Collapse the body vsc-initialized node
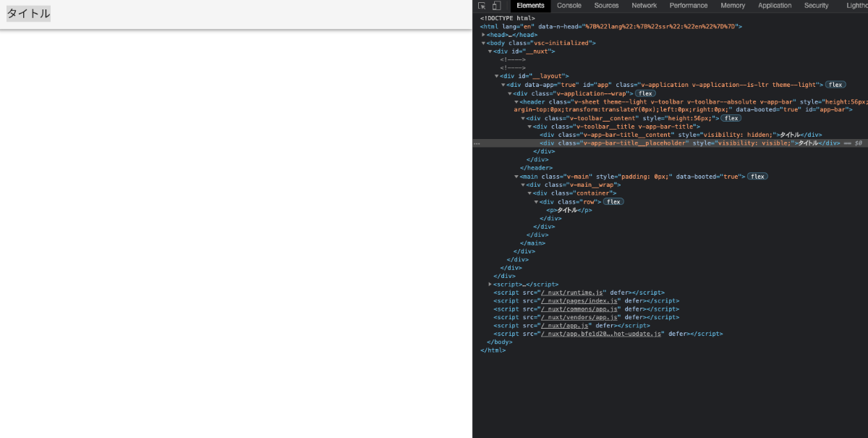 point(484,43)
